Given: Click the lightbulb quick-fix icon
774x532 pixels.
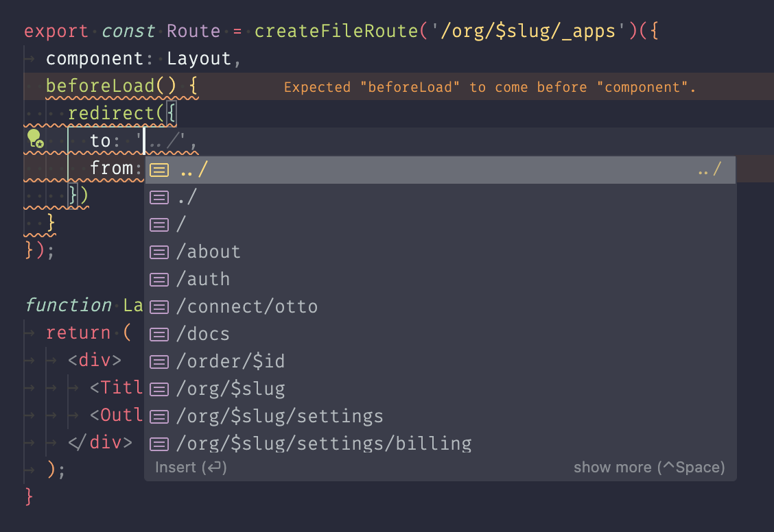Looking at the screenshot, I should [x=35, y=140].
